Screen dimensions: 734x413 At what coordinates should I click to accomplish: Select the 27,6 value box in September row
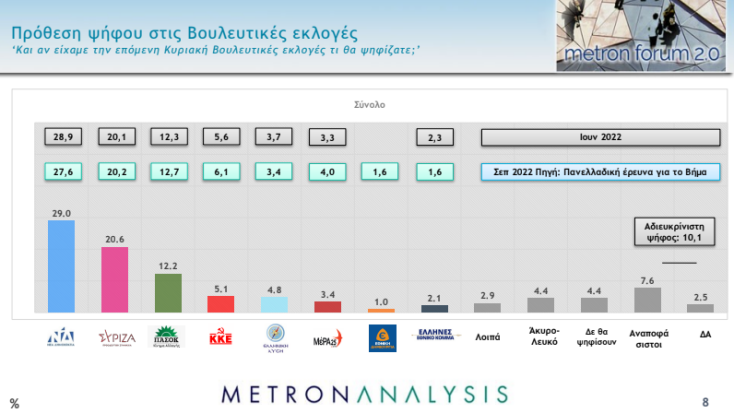(61, 171)
